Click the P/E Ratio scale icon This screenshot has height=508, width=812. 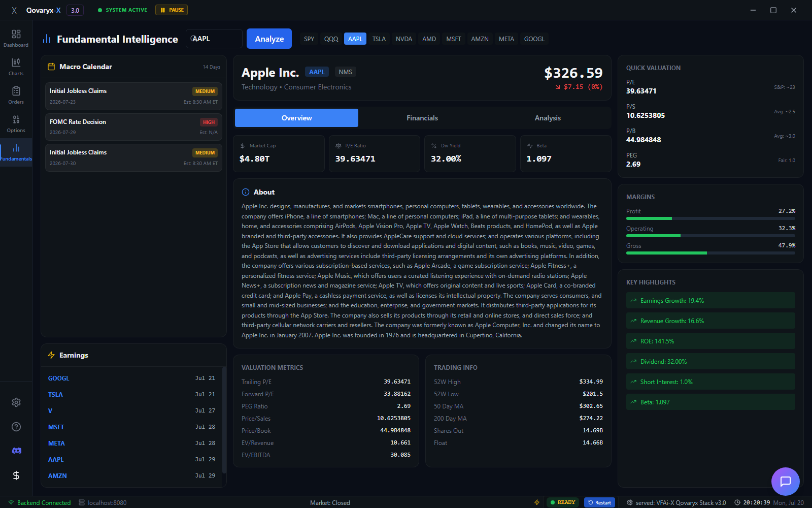click(339, 146)
